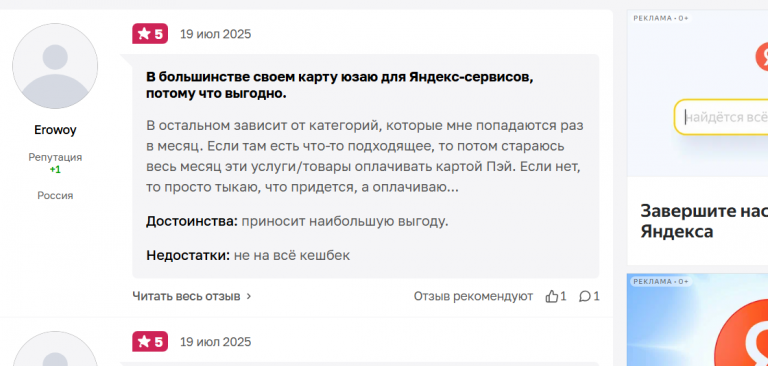The width and height of the screenshot is (768, 366).
Task: Click the reputation +1 value
Action: tap(55, 170)
